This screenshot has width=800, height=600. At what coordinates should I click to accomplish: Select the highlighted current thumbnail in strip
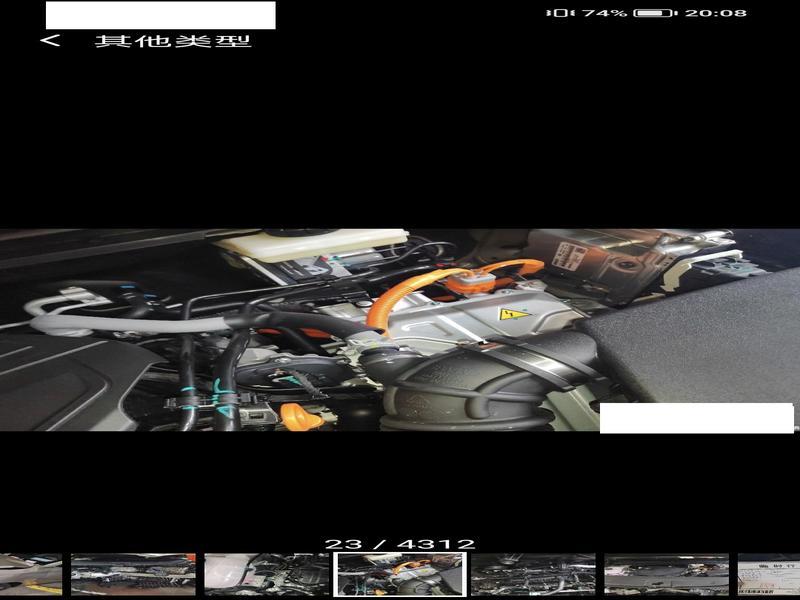point(400,574)
